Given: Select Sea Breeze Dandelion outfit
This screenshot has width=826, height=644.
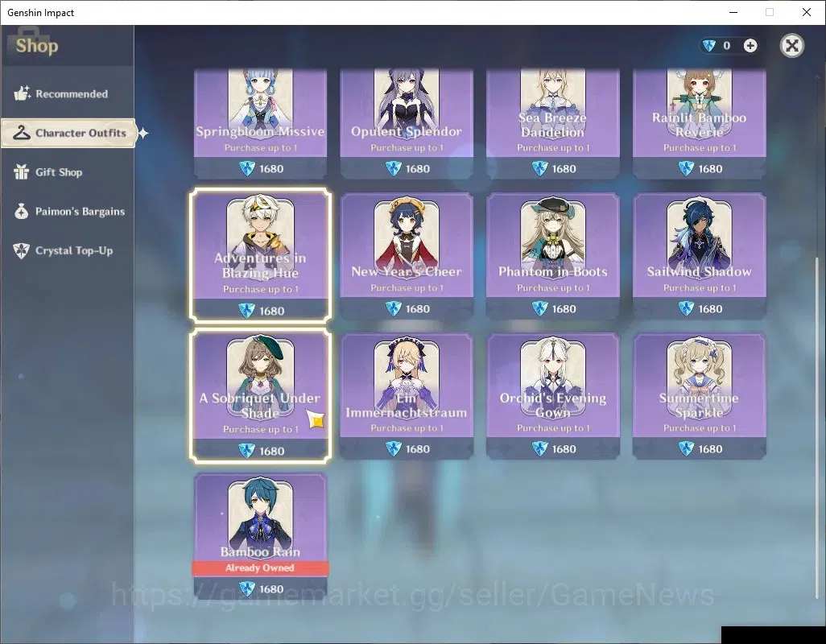Looking at the screenshot, I should pos(552,124).
